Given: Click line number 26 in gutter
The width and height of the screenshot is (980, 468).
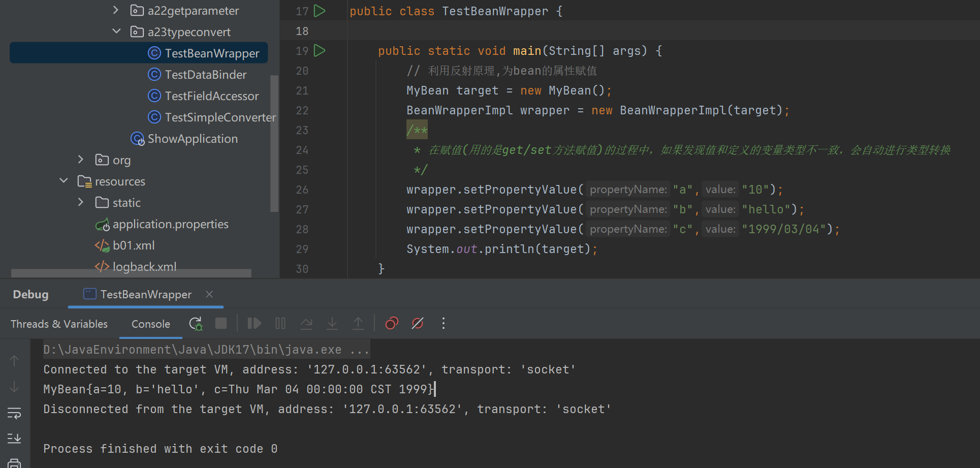Looking at the screenshot, I should [302, 190].
